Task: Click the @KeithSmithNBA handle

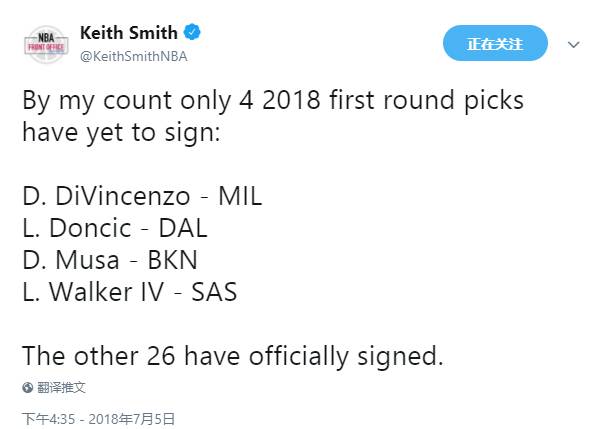Action: 134,56
